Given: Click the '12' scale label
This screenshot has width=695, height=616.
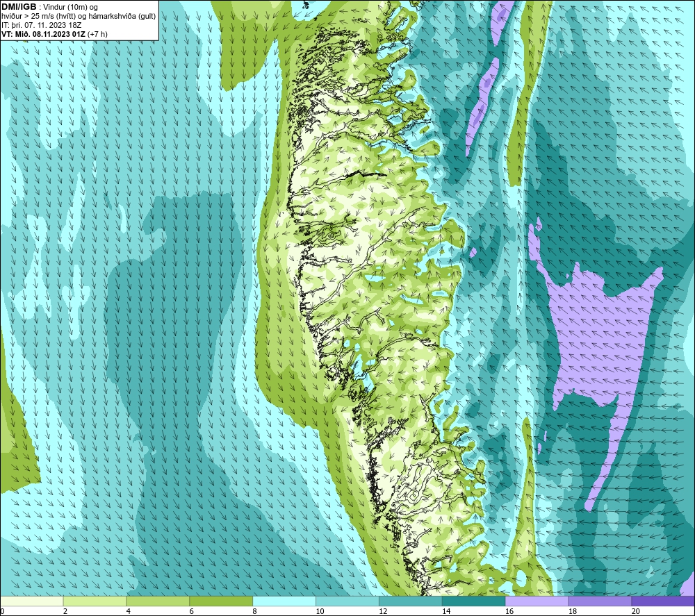Looking at the screenshot, I should click(383, 612).
